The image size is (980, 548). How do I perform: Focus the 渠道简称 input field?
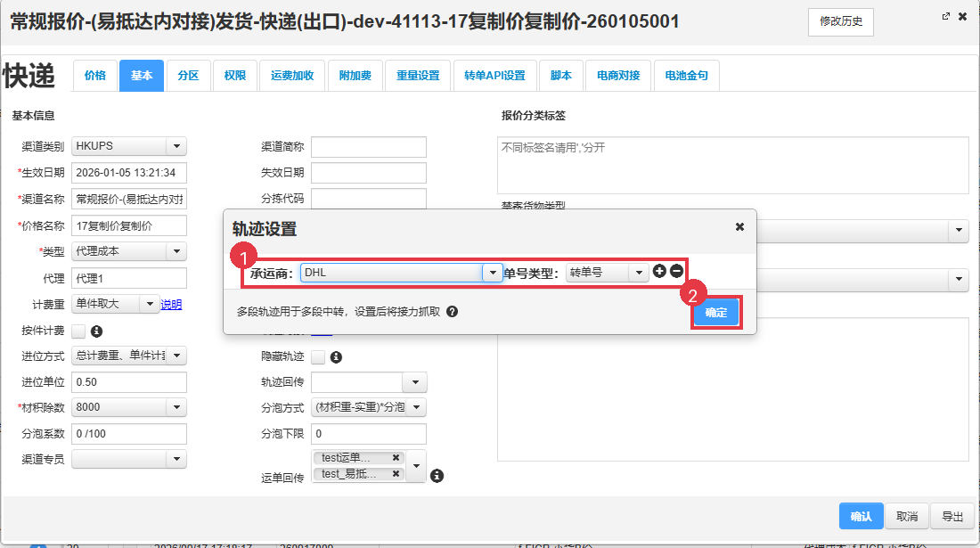(369, 147)
